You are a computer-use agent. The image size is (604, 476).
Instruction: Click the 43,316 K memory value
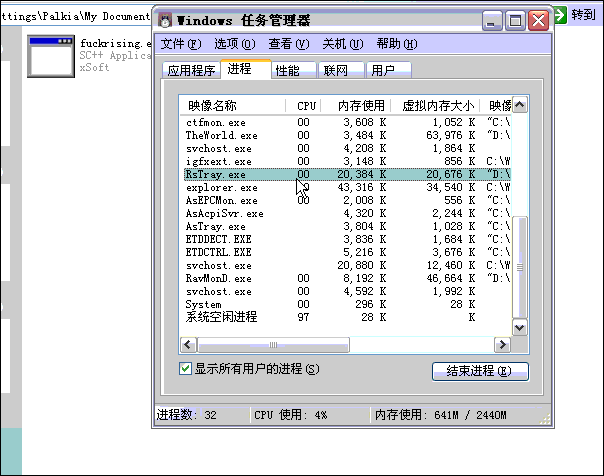(x=362, y=188)
